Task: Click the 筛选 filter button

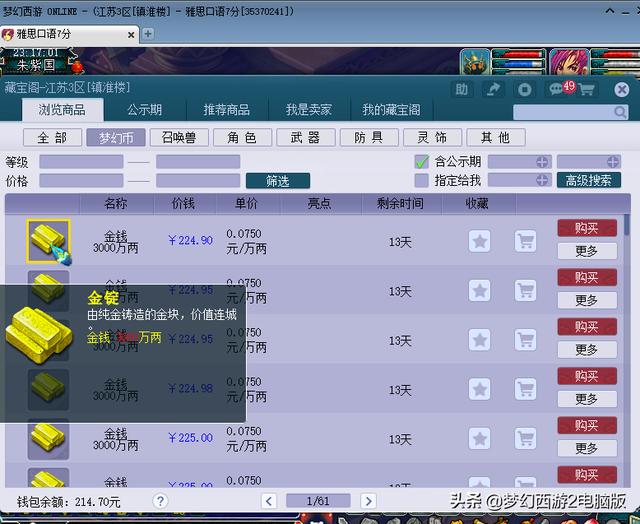Action: 278,180
